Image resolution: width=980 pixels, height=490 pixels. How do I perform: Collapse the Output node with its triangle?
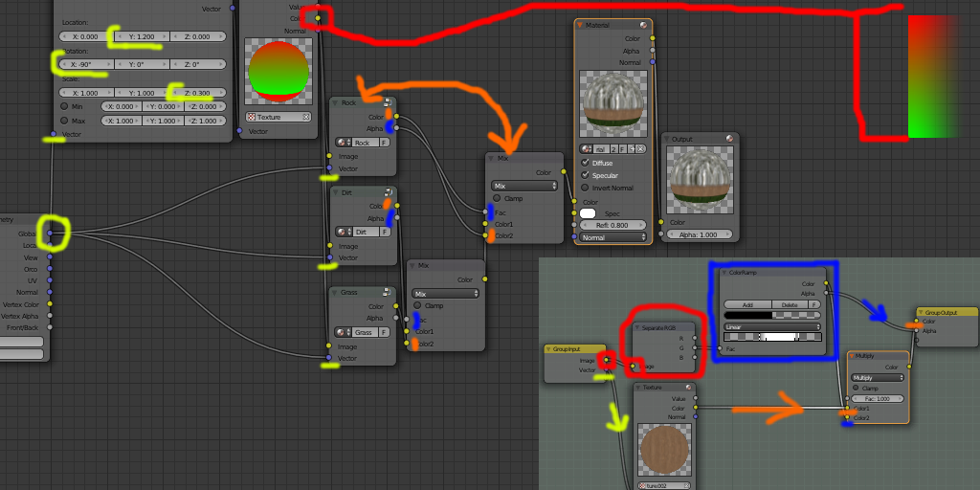coord(667,138)
